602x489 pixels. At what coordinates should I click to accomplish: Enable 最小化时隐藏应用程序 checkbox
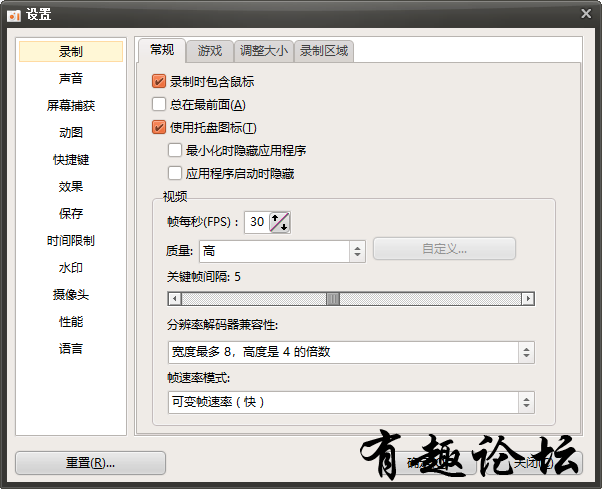click(175, 150)
